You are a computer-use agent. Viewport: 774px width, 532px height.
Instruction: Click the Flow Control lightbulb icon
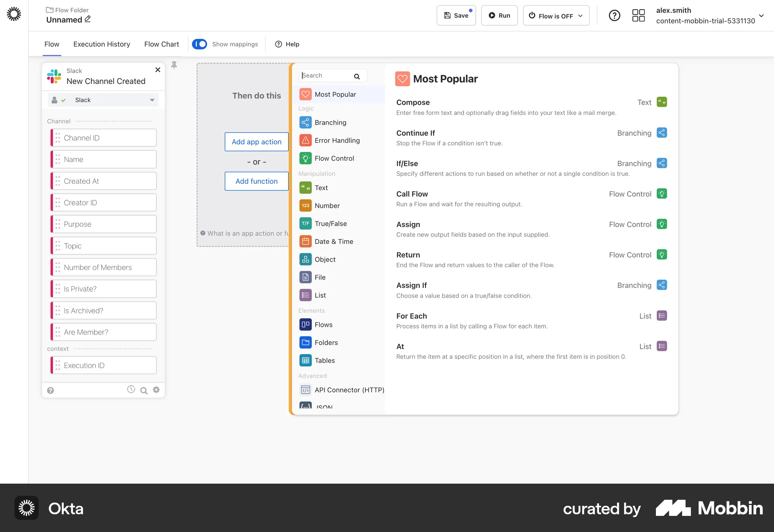305,158
